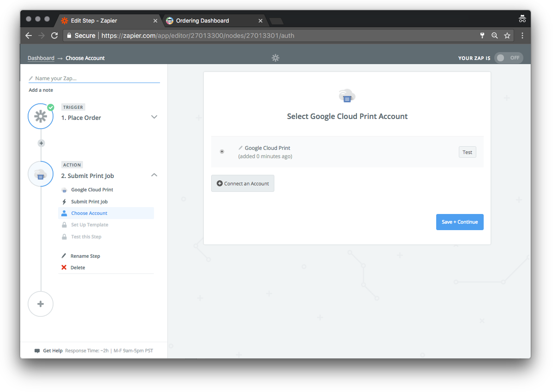The height and width of the screenshot is (392, 557).
Task: Click Save + Continue button
Action: (460, 222)
